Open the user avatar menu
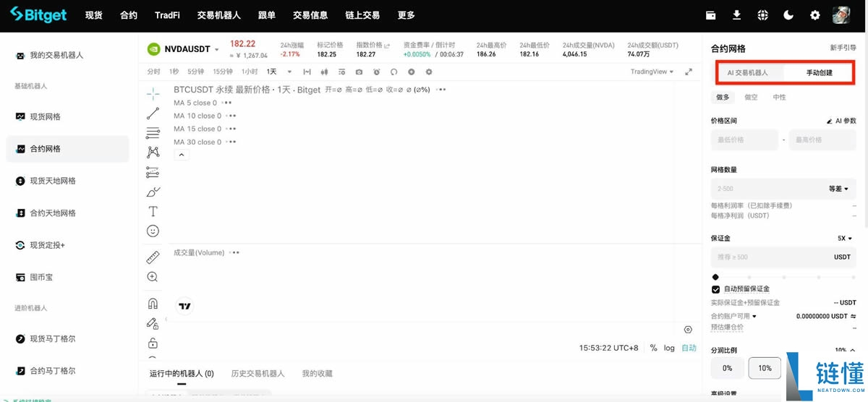This screenshot has height=402, width=868. pos(841,15)
